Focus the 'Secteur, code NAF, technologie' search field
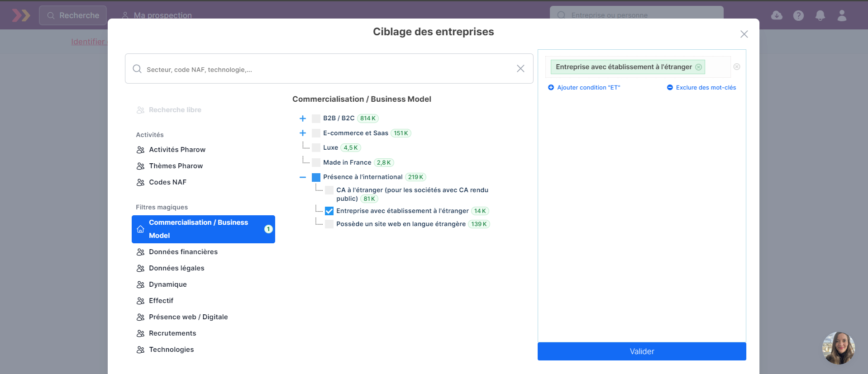The image size is (868, 374). (x=326, y=69)
